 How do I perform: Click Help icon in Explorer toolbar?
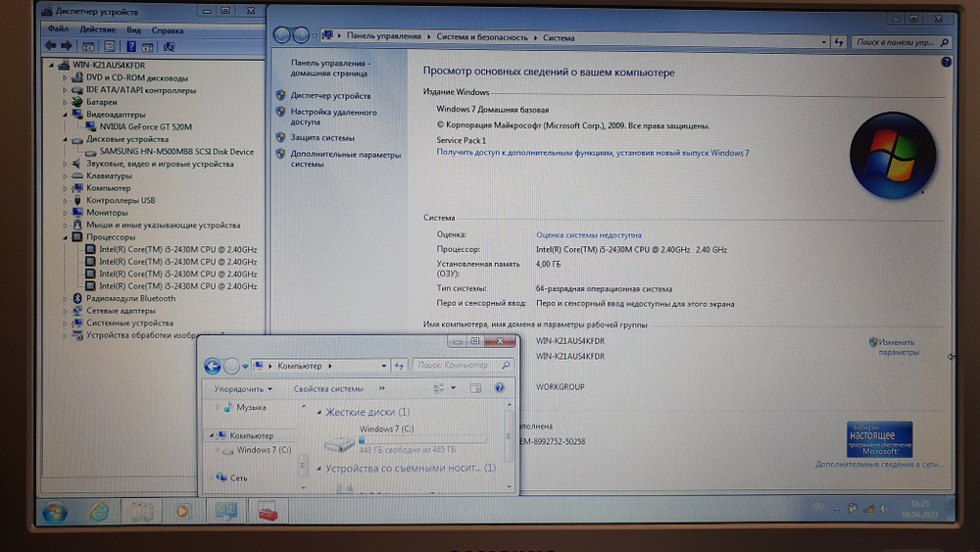pos(500,388)
